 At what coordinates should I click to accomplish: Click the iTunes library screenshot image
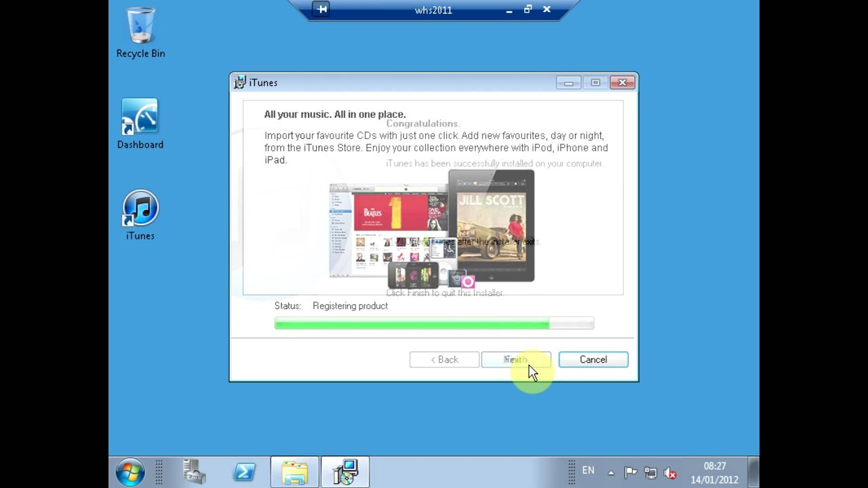coord(389,230)
